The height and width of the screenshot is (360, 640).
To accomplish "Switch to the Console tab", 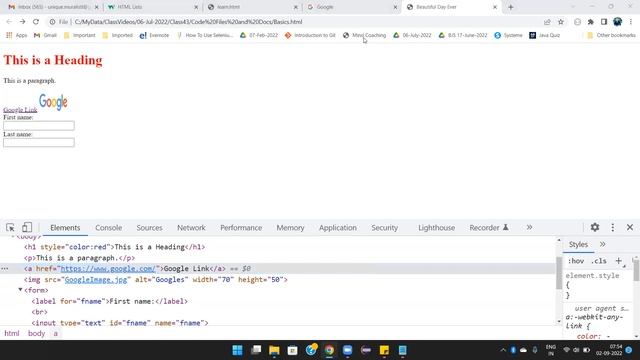I will [x=109, y=228].
